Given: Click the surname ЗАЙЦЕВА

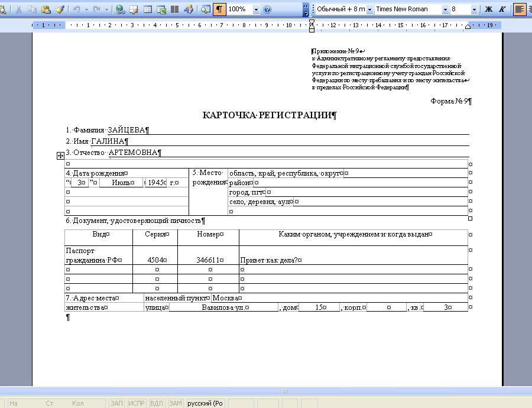Looking at the screenshot, I should [126, 130].
